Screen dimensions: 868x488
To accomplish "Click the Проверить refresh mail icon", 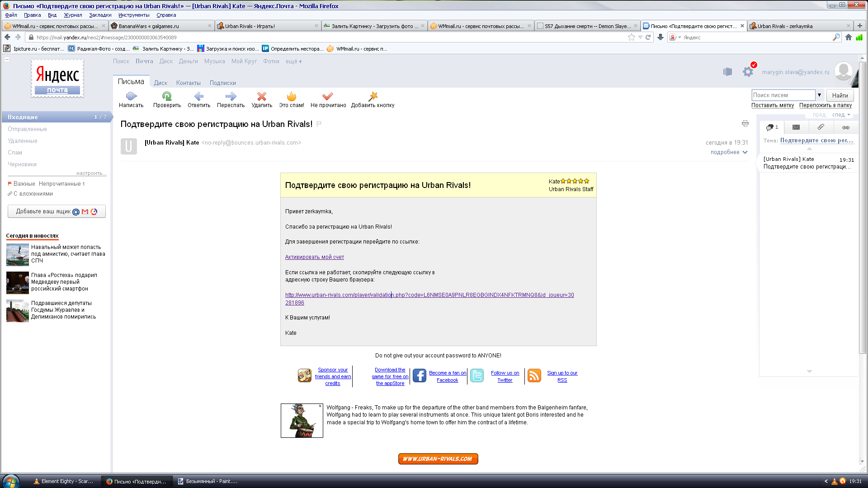I will point(167,96).
